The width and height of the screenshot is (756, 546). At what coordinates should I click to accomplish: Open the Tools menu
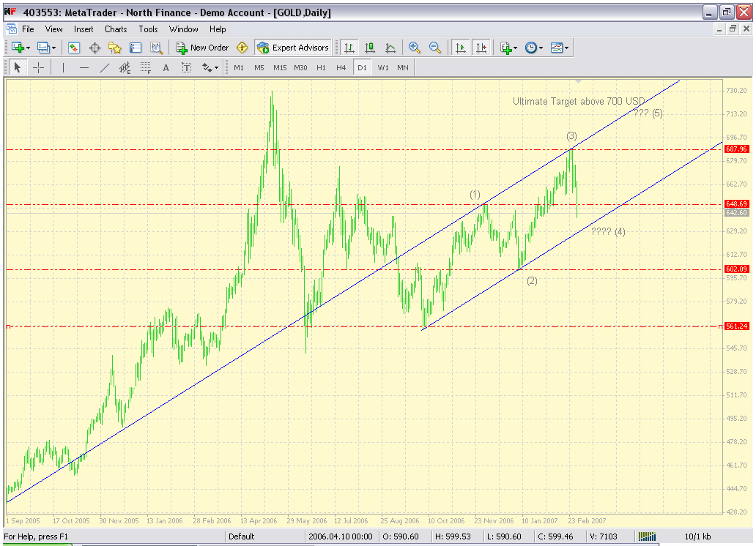[x=148, y=29]
